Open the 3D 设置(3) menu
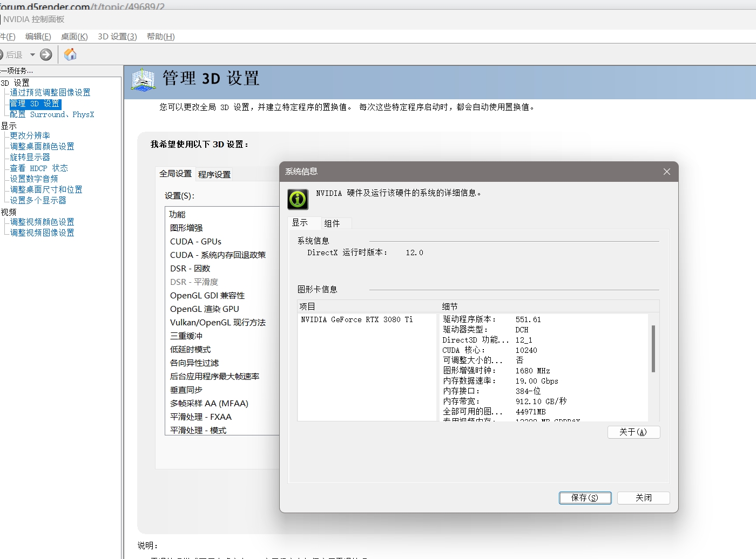 (117, 37)
